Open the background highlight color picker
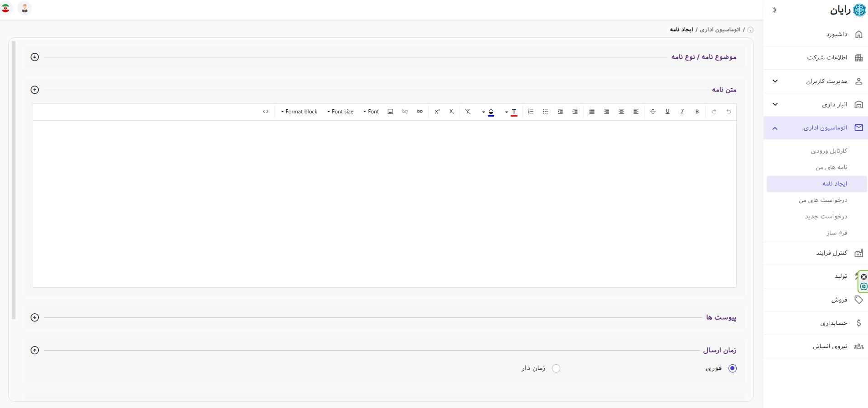 [x=491, y=112]
